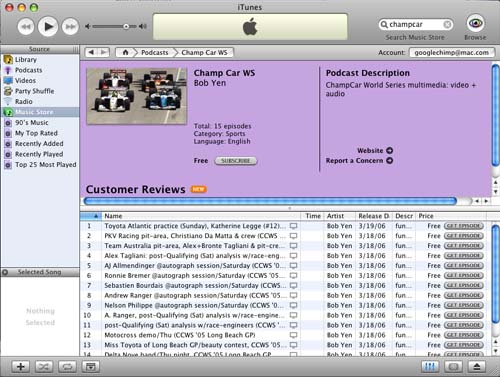Sort episodes by the Name column
This screenshot has width=500, height=377.
pos(202,216)
